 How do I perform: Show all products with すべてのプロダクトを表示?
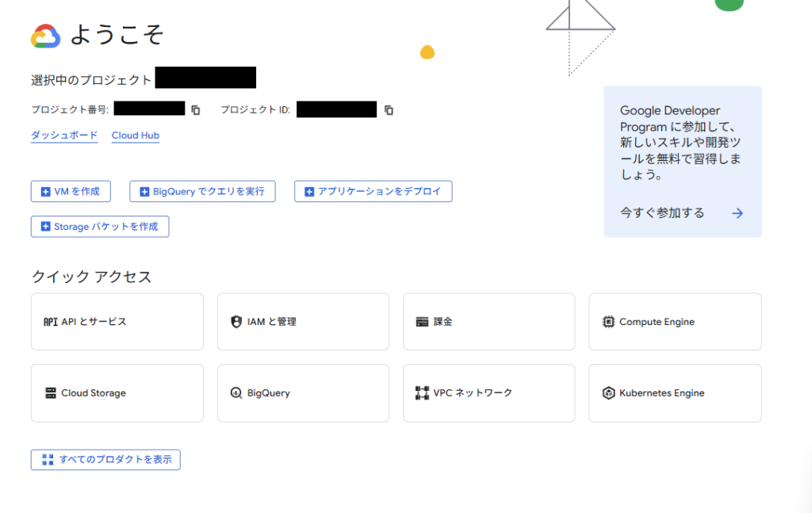point(105,460)
